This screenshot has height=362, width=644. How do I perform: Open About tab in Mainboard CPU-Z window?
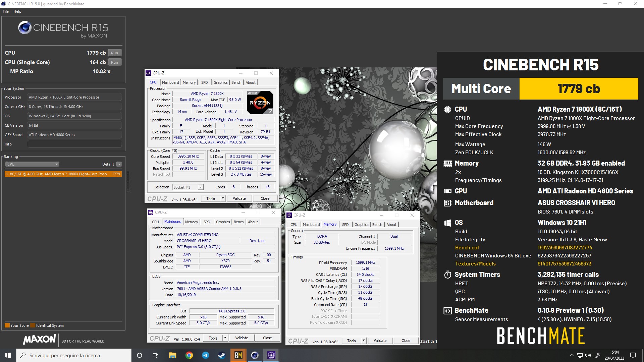tap(253, 222)
